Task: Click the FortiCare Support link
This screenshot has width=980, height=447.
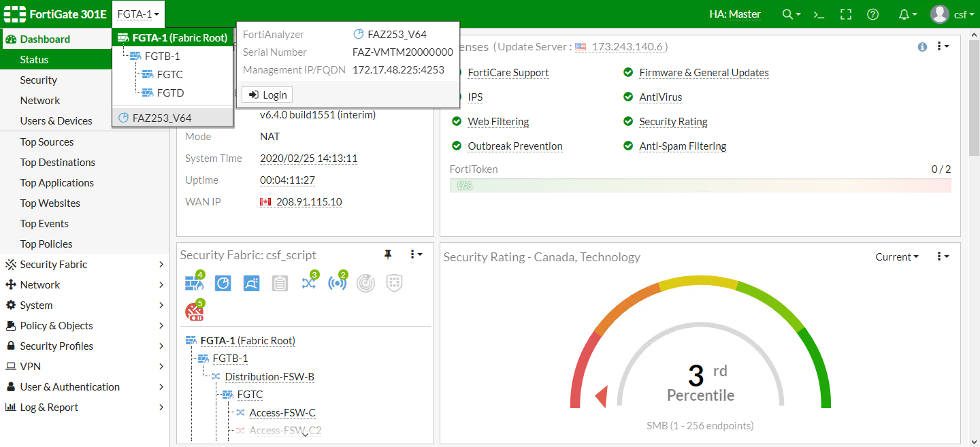Action: [x=508, y=73]
